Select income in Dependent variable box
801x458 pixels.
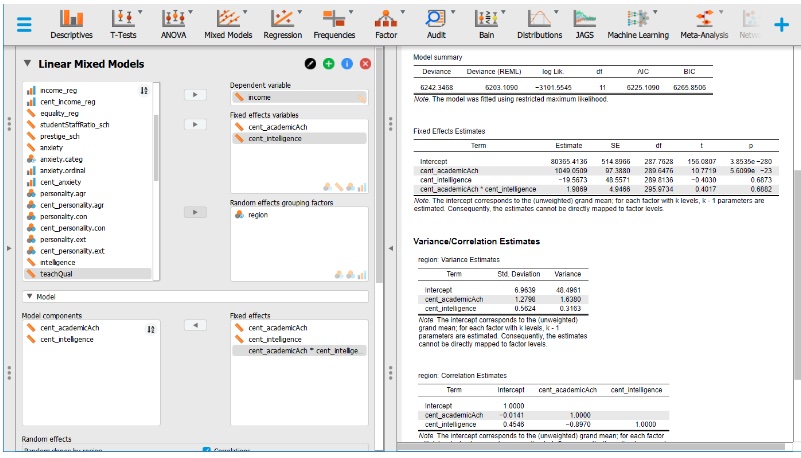click(x=299, y=98)
